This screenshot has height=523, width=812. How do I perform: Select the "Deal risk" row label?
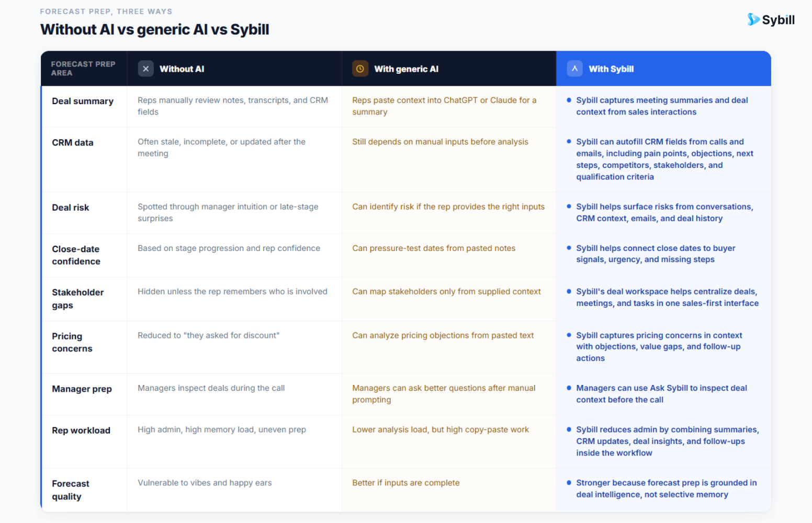[71, 208]
